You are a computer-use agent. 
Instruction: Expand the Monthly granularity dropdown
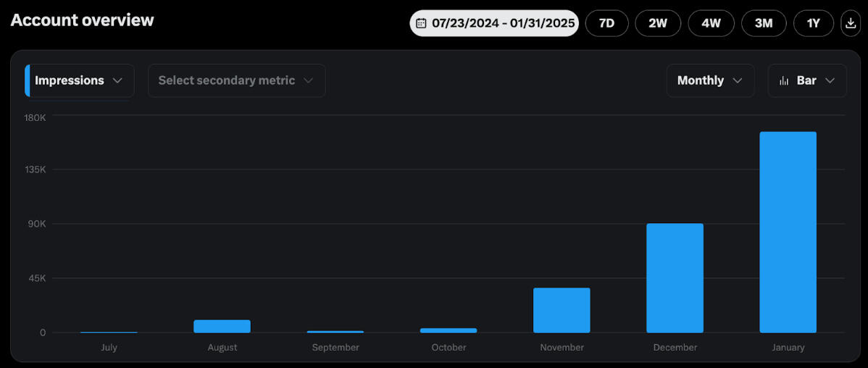pyautogui.click(x=710, y=80)
